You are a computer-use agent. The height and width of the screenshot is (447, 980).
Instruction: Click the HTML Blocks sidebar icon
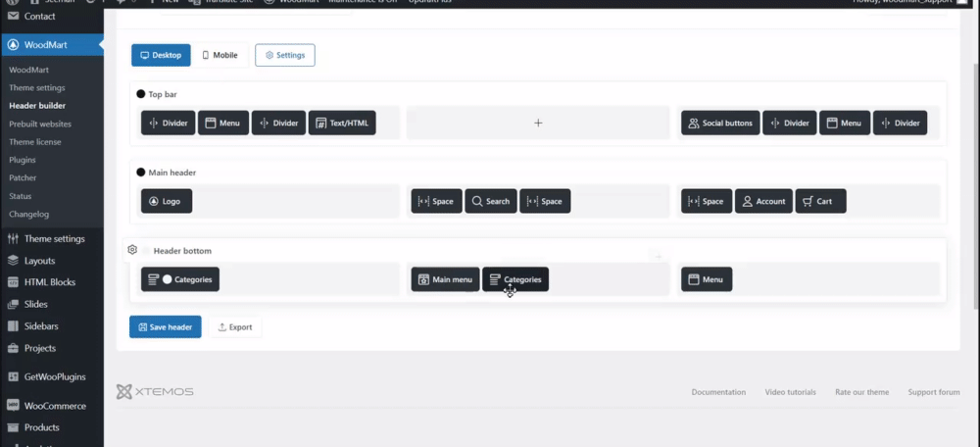click(13, 282)
